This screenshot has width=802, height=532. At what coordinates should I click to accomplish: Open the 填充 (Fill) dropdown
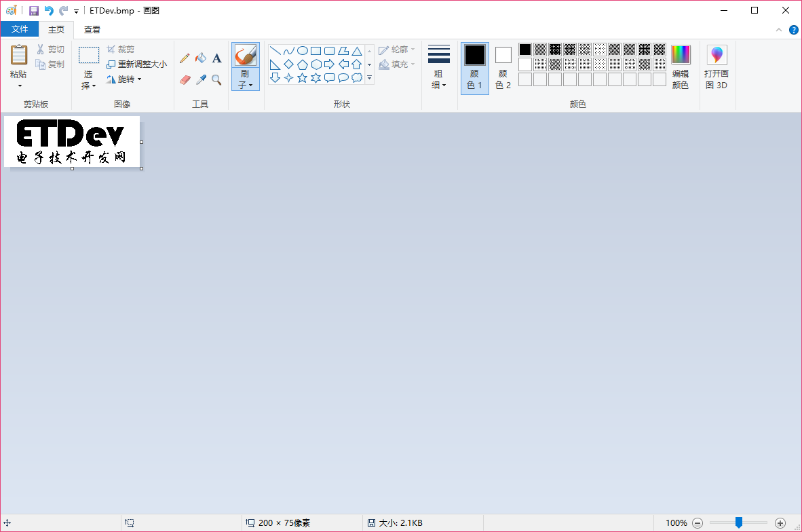pos(397,64)
